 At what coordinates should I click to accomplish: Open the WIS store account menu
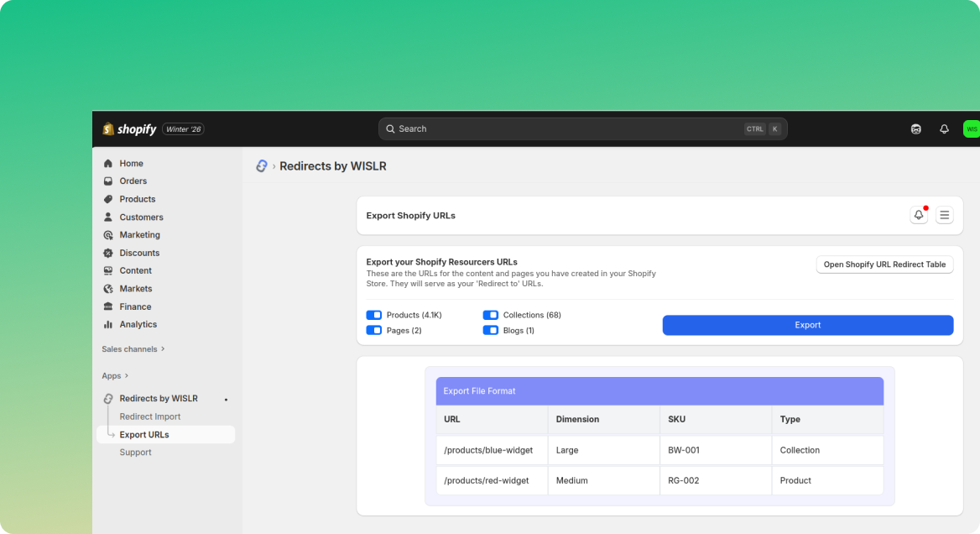(971, 128)
